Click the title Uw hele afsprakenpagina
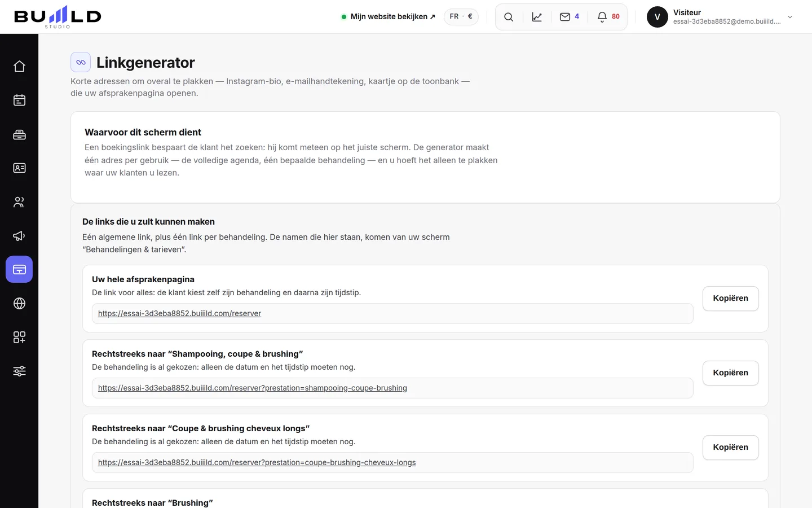The image size is (812, 508). (x=143, y=279)
